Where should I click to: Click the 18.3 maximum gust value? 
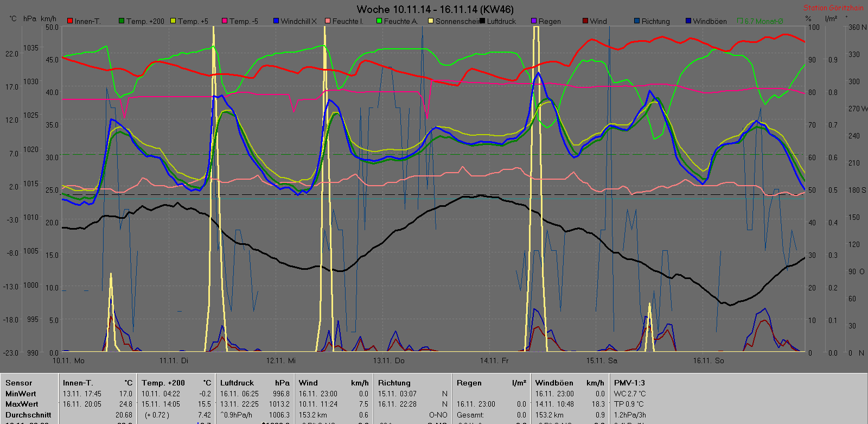coord(598,404)
